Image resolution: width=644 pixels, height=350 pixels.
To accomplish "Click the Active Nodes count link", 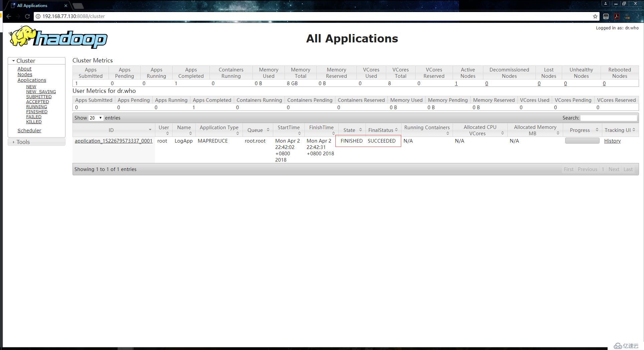I will click(x=456, y=83).
